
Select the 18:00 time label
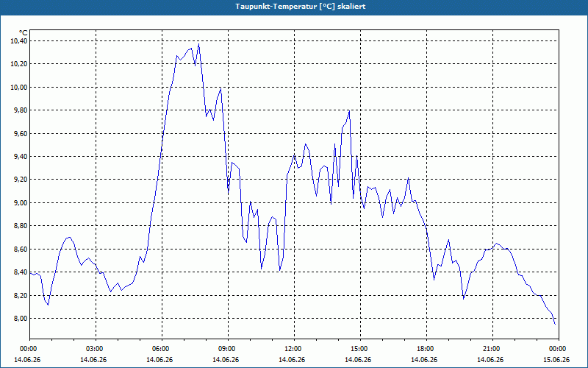click(426, 349)
